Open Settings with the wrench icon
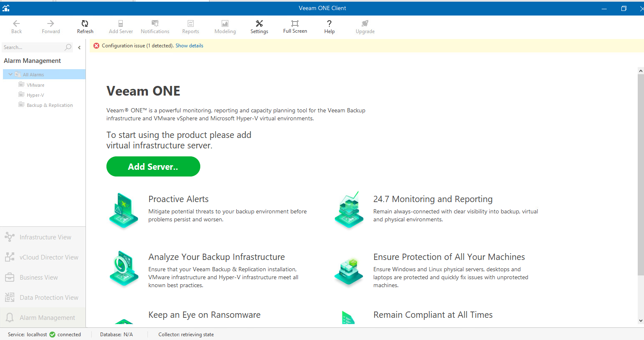Image resolution: width=644 pixels, height=340 pixels. tap(259, 27)
